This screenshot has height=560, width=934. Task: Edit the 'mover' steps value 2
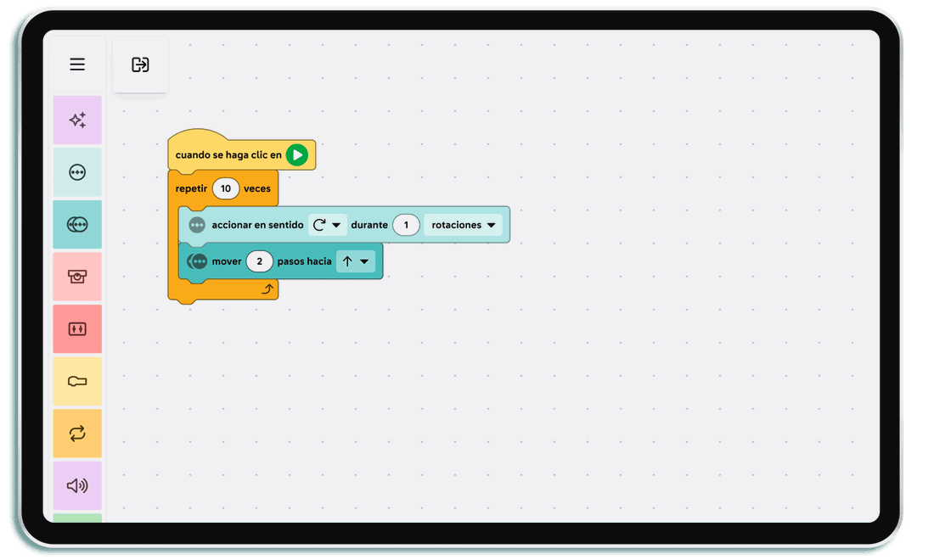click(259, 261)
